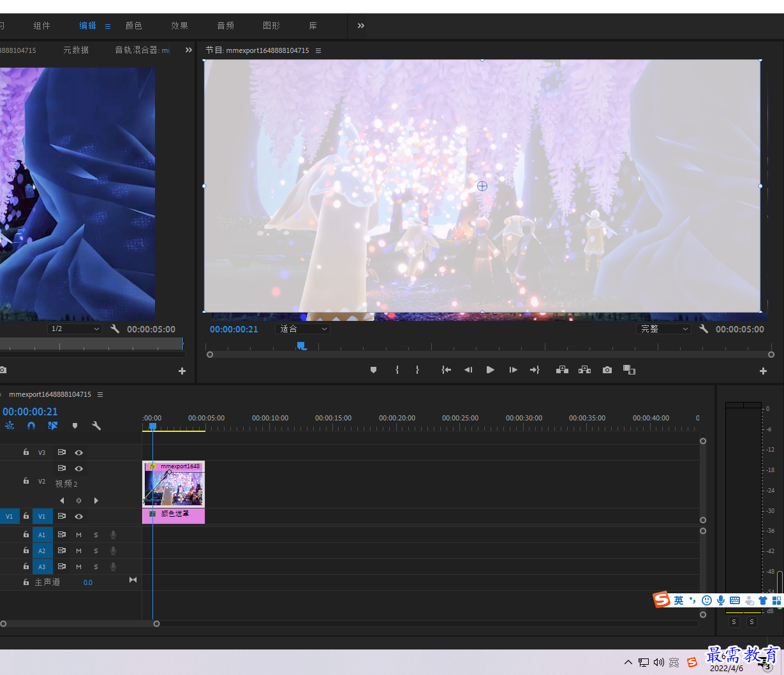Step forward one frame
The image size is (784, 675).
(513, 370)
